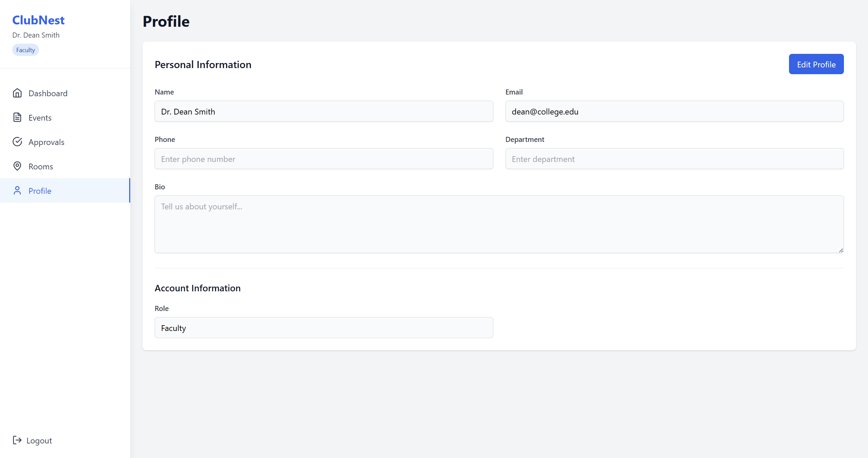Click the Approvals checkmark circle icon

pos(17,142)
